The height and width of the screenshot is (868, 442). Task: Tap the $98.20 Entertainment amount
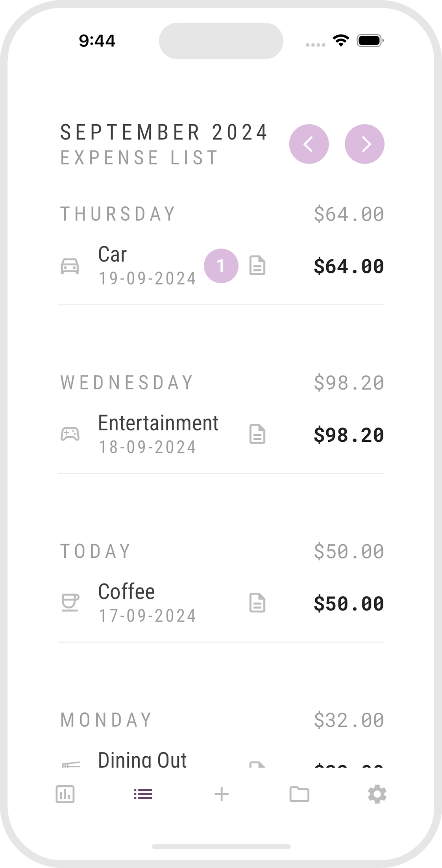tap(349, 435)
